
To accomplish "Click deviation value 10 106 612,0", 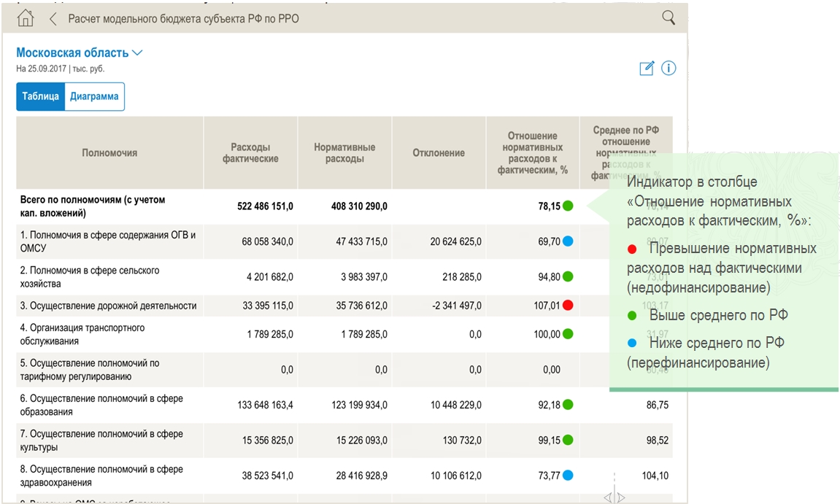I will pyautogui.click(x=456, y=476).
